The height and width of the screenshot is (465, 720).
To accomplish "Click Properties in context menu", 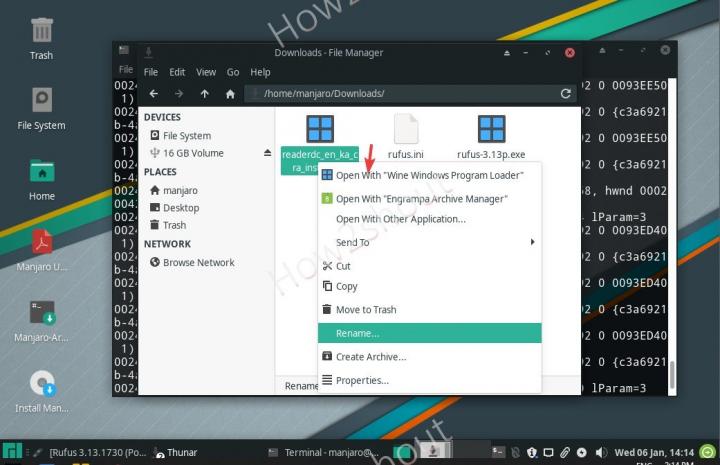I will coord(362,380).
